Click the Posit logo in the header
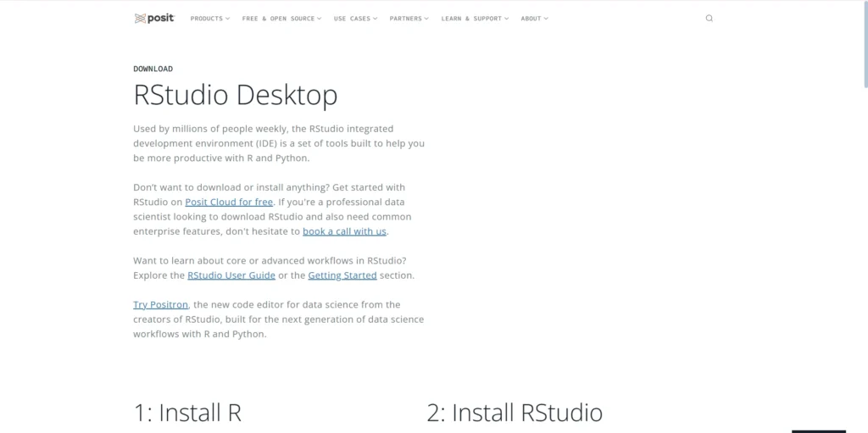868x433 pixels. (153, 18)
